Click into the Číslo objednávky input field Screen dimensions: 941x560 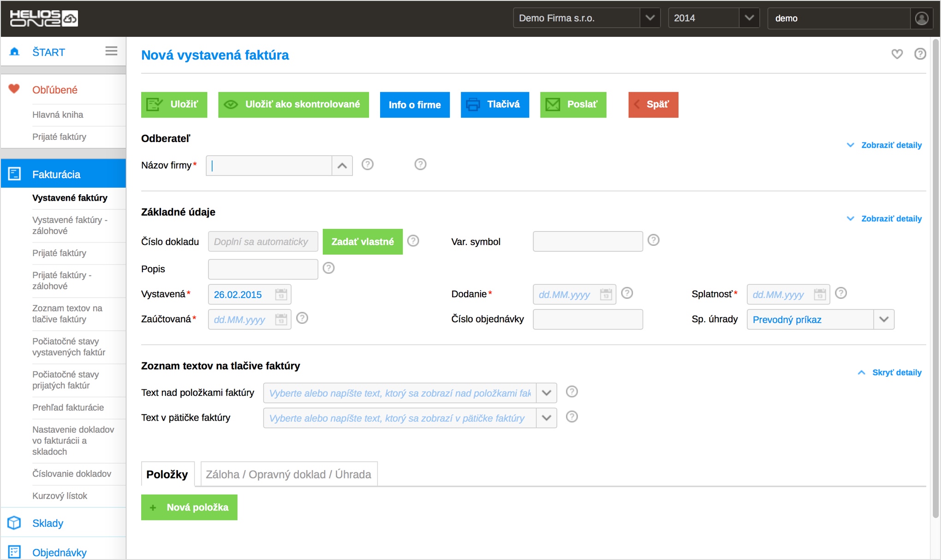pyautogui.click(x=587, y=319)
